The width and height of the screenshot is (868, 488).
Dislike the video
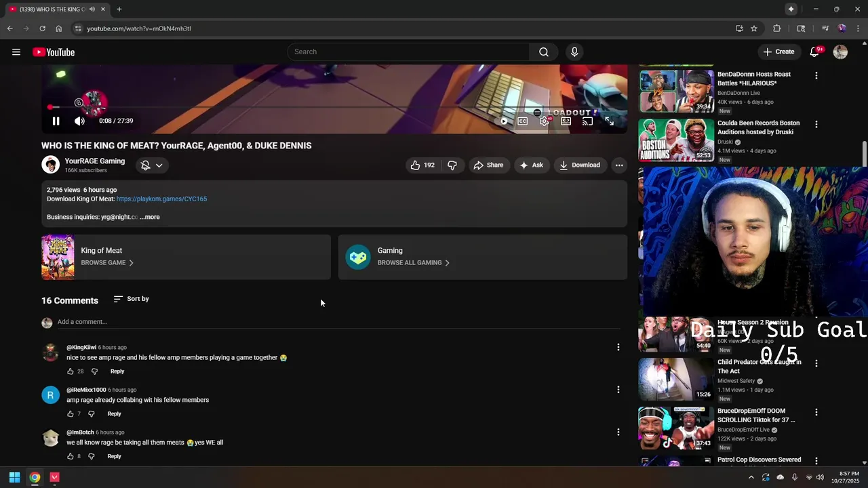[x=452, y=165]
